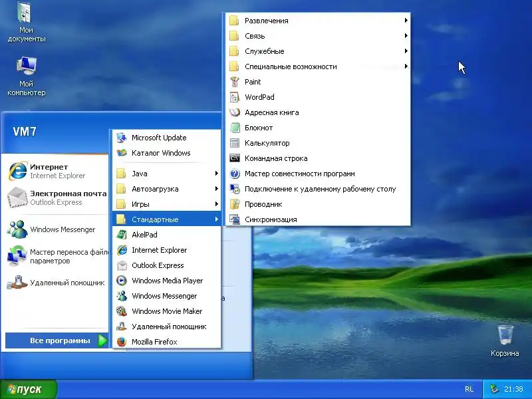532x399 pixels.
Task: Open Удаленный помощник in Start menu left pane
Action: pos(57,283)
